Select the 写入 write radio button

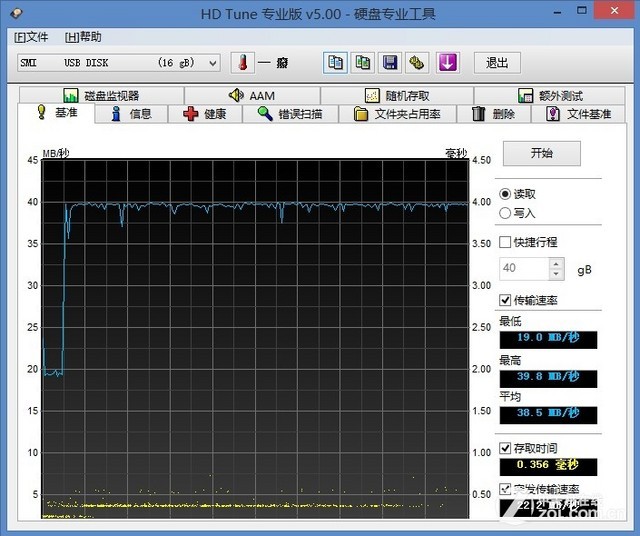point(505,213)
